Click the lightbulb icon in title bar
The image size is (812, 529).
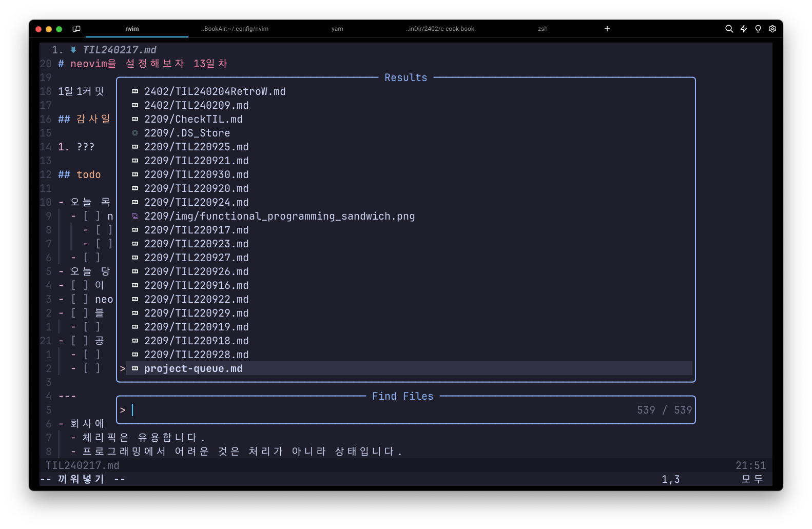click(758, 29)
